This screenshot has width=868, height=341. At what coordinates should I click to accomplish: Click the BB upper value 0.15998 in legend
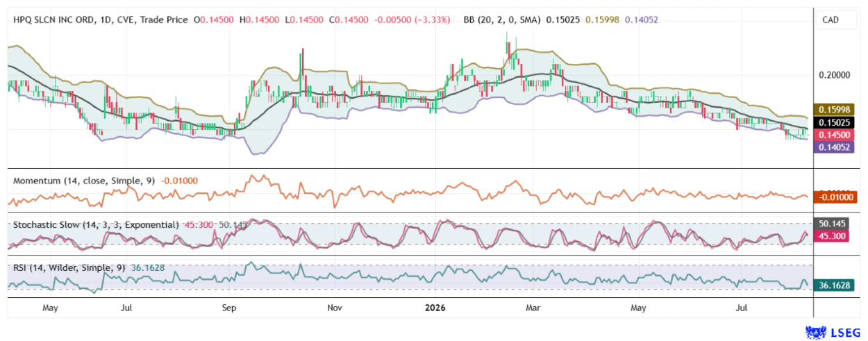click(x=603, y=20)
